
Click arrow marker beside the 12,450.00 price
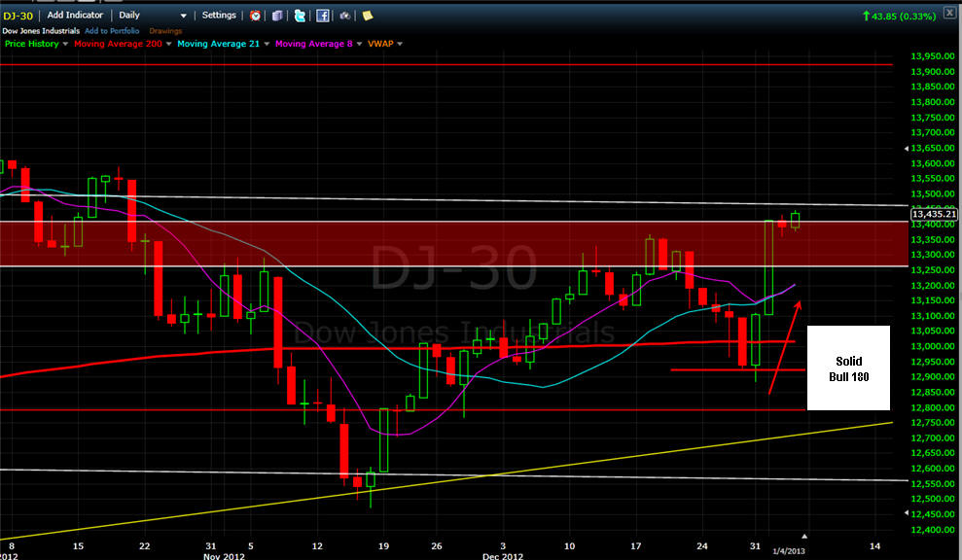(x=907, y=512)
